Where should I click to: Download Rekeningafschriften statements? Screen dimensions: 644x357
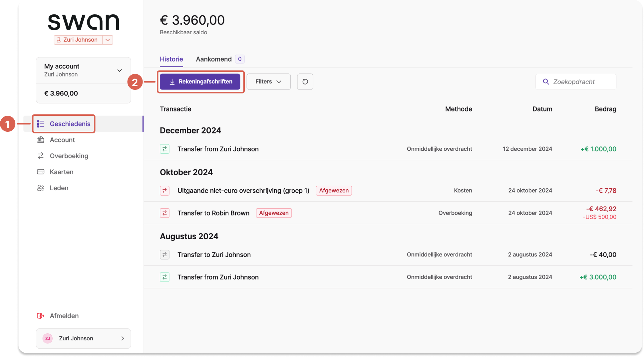tap(200, 82)
